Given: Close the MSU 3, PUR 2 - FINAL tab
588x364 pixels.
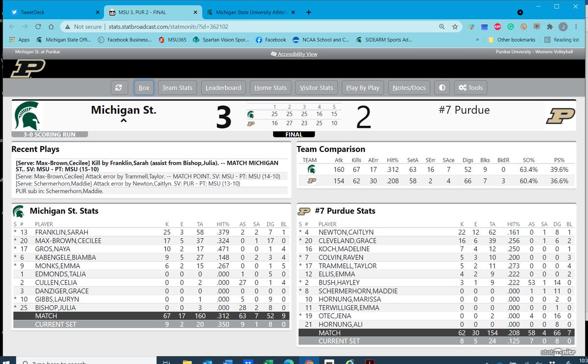Looking at the screenshot, I should tap(195, 12).
